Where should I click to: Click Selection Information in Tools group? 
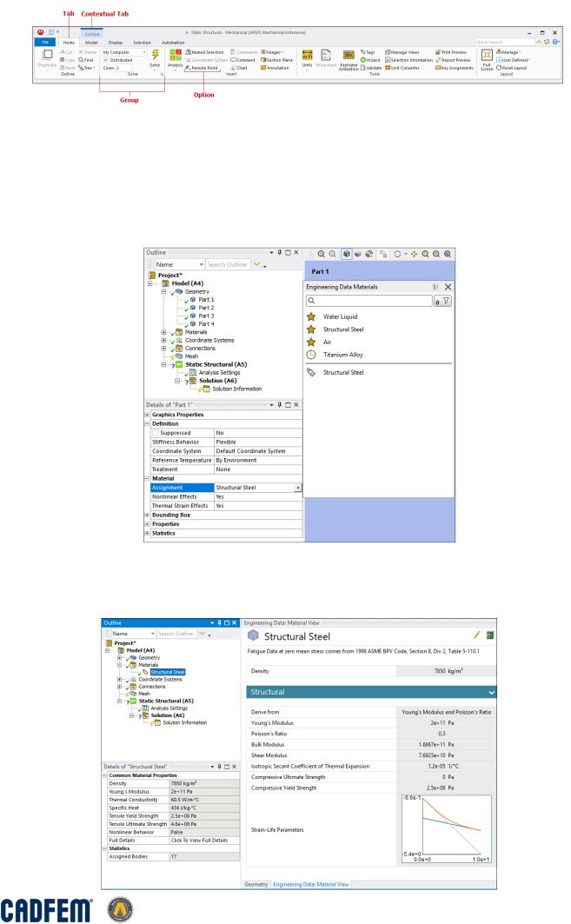pyautogui.click(x=409, y=60)
